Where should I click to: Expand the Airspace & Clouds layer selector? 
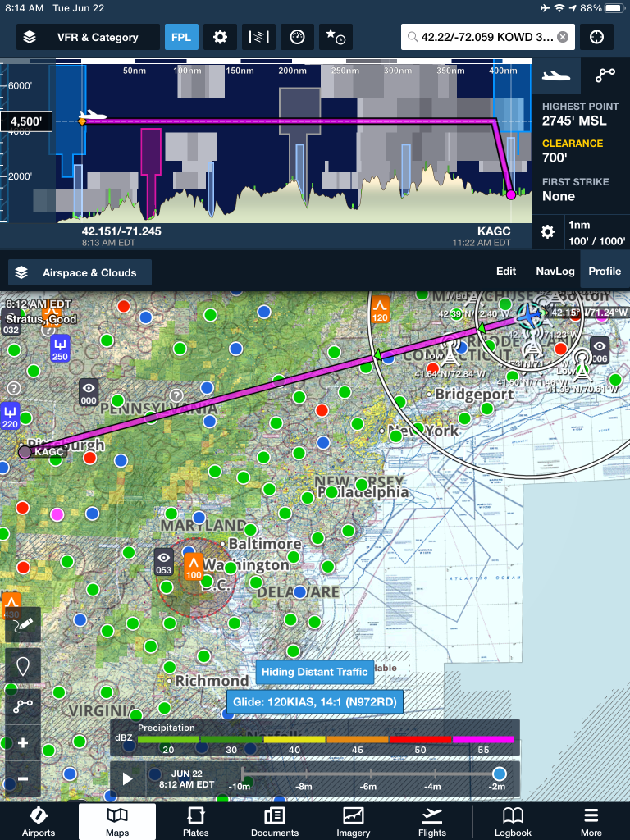[80, 272]
